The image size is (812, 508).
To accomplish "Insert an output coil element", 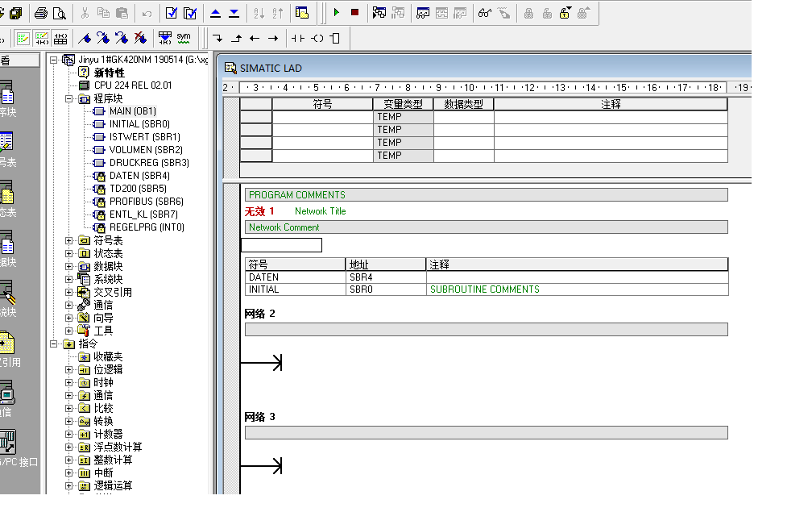I will pos(317,38).
